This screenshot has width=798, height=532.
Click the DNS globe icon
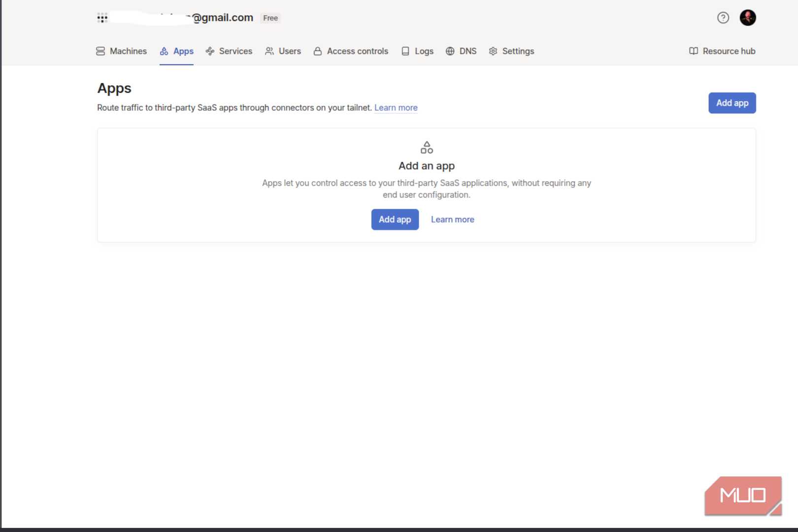(x=450, y=51)
